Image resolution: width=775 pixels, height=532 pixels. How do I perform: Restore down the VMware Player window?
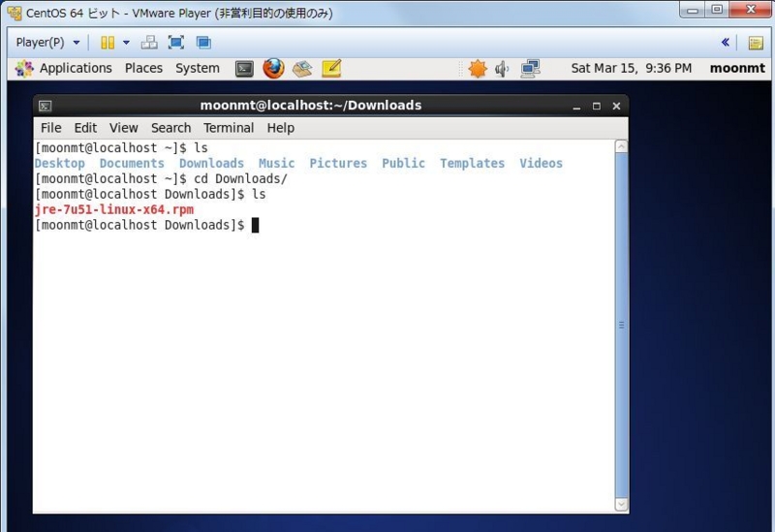pyautogui.click(x=717, y=10)
